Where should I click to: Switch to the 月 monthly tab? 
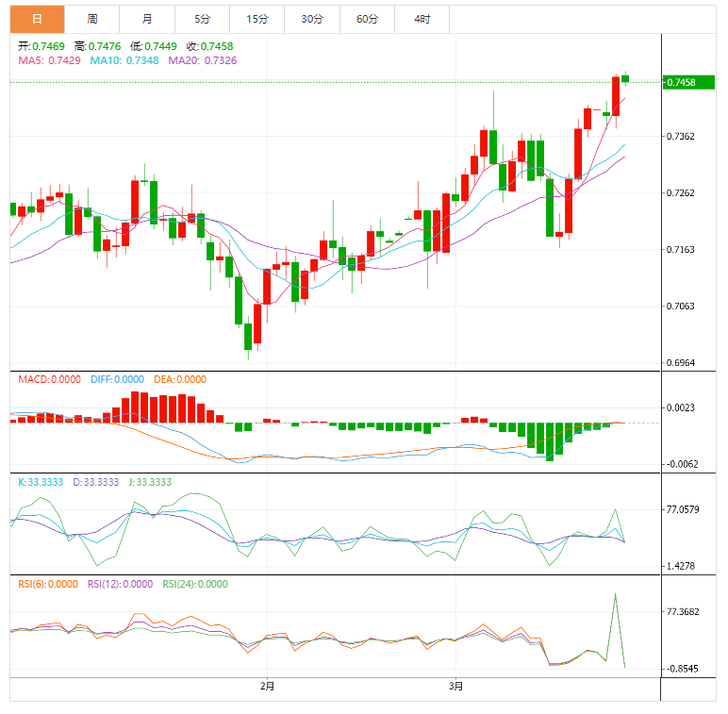(147, 19)
